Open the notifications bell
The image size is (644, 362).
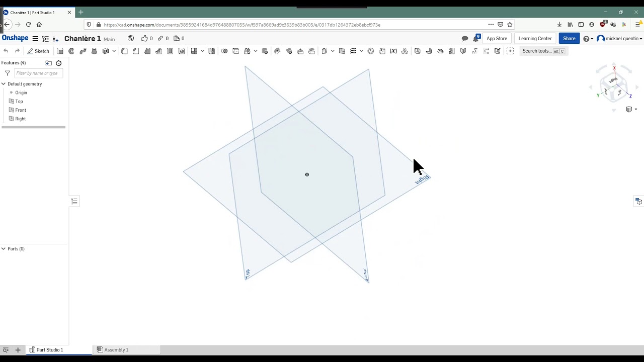tap(475, 39)
